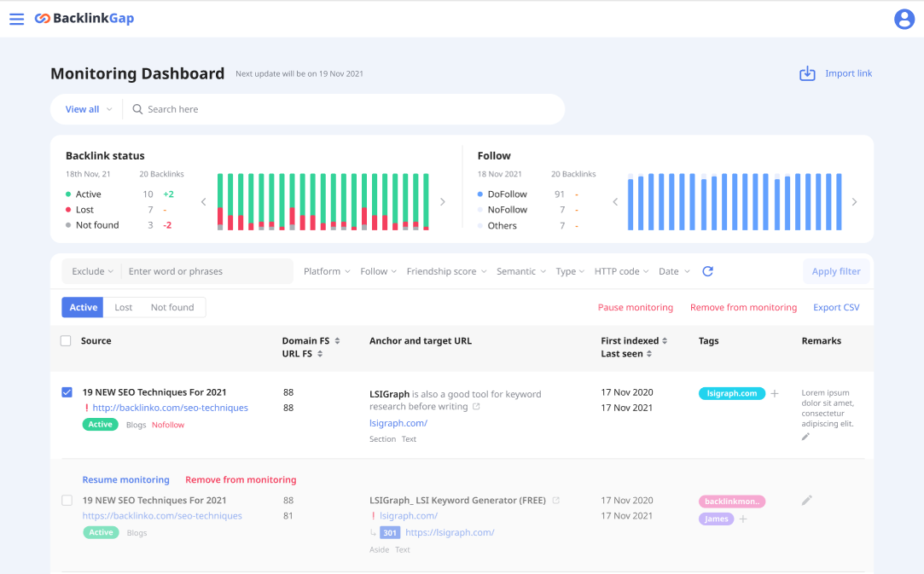Open external link icon beside LSI Keyword Generator
This screenshot has width=924, height=574.
pyautogui.click(x=555, y=501)
